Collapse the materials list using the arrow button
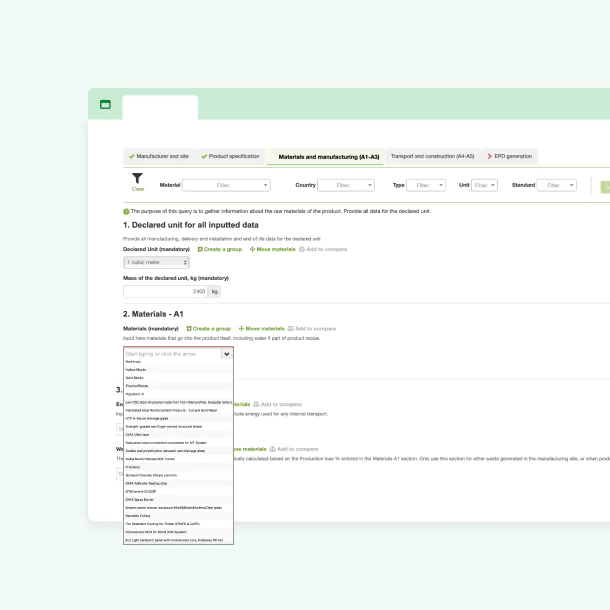 [227, 353]
